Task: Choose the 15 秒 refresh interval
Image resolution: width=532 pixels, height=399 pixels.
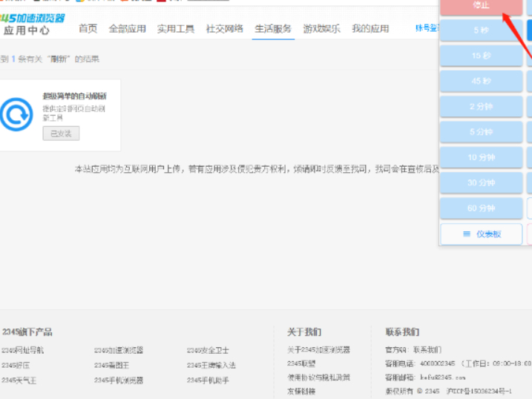Action: click(x=481, y=56)
